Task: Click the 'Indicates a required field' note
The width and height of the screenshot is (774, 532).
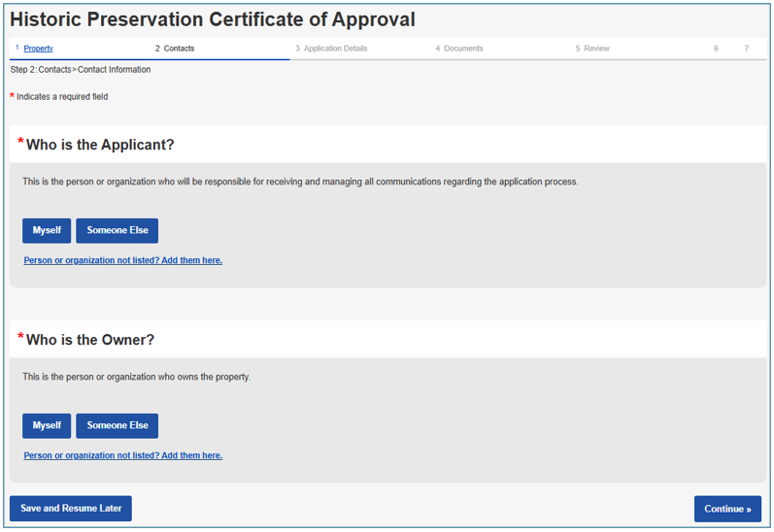Action: (62, 97)
